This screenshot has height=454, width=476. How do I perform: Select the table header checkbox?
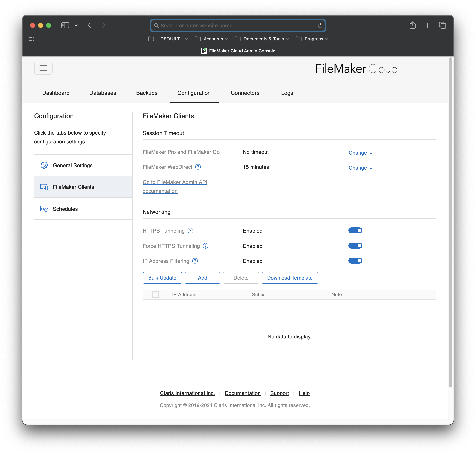pos(156,295)
